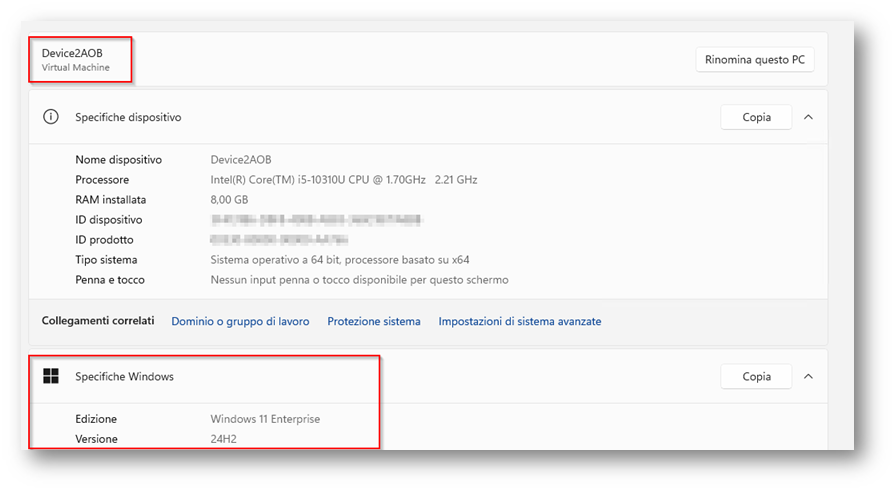
Task: Click the Specifiche Windows header text
Action: (x=124, y=377)
